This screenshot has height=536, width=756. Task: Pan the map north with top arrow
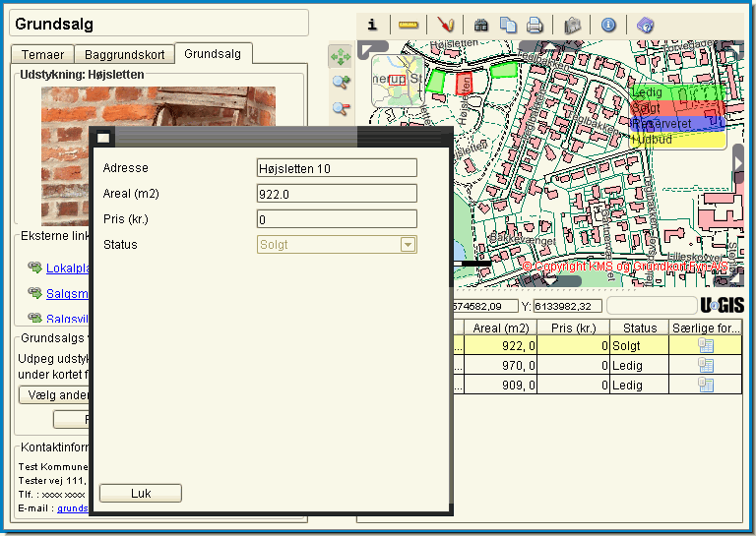549,46
